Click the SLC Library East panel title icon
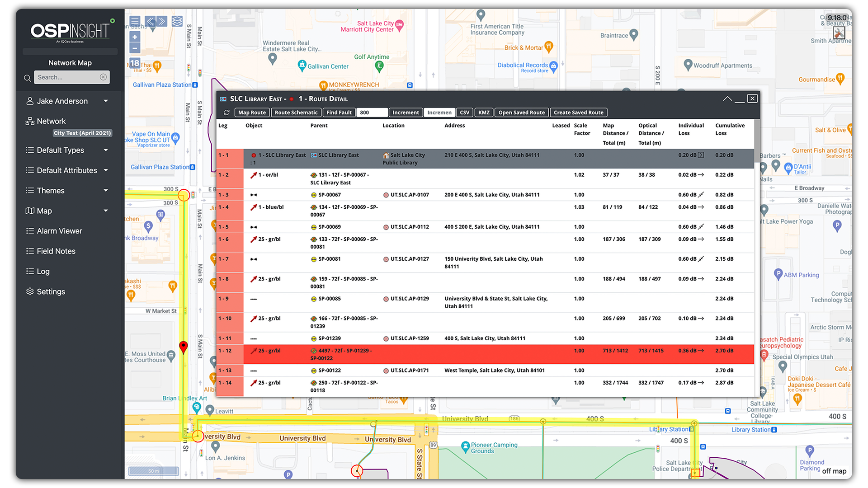The width and height of the screenshot is (868, 488). pyautogui.click(x=223, y=99)
